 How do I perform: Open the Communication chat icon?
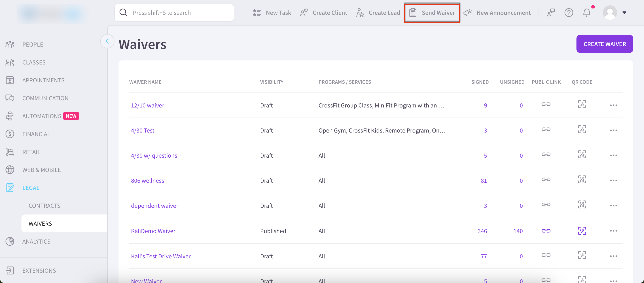coord(10,98)
